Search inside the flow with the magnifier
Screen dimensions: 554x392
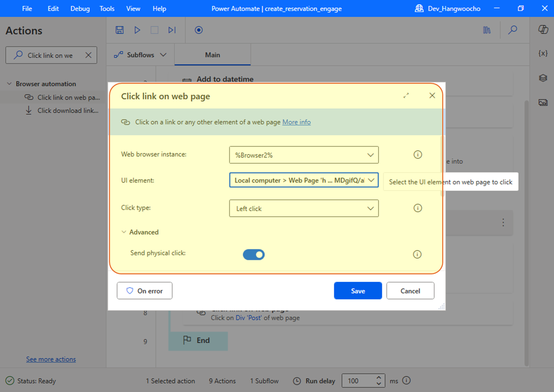tap(512, 30)
